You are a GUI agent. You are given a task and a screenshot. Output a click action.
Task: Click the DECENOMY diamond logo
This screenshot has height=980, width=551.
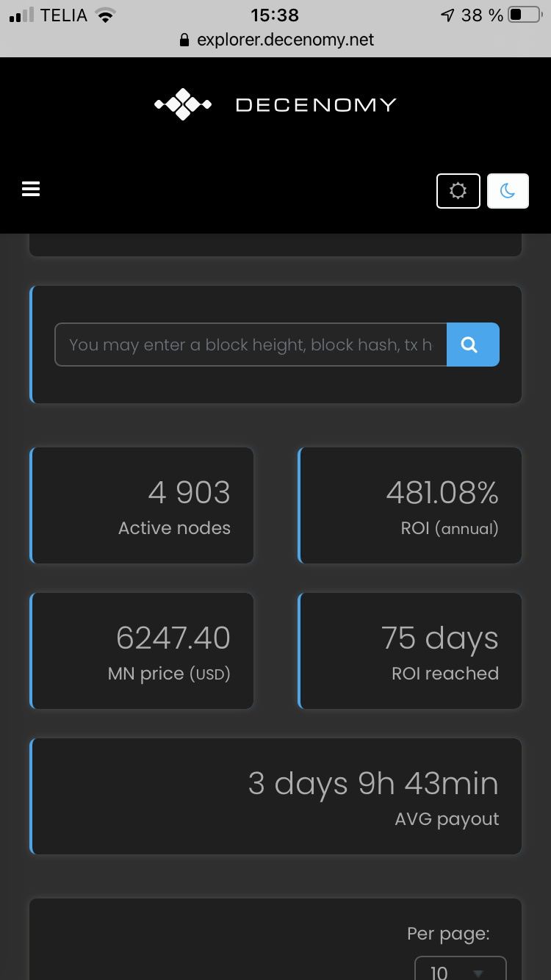pos(183,104)
